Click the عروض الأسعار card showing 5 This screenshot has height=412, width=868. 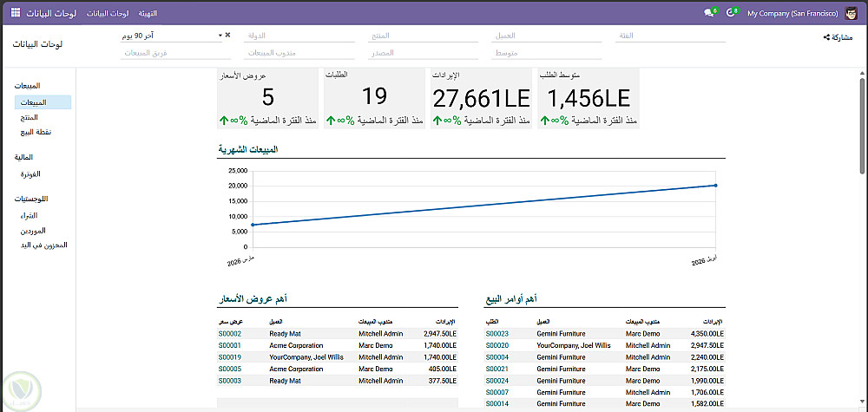(x=267, y=98)
